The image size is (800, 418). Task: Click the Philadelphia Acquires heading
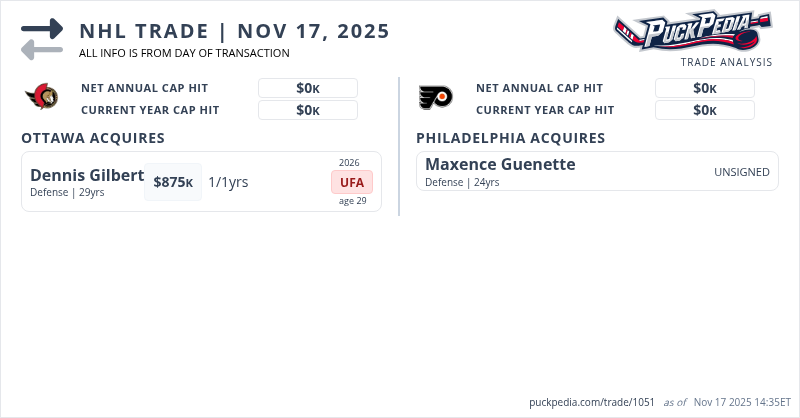[x=510, y=138]
